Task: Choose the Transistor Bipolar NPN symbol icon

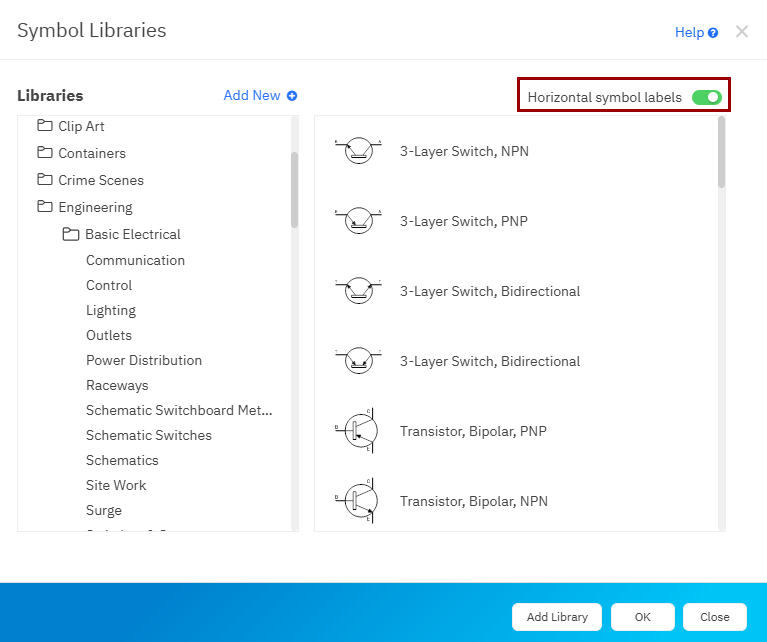Action: click(x=357, y=501)
